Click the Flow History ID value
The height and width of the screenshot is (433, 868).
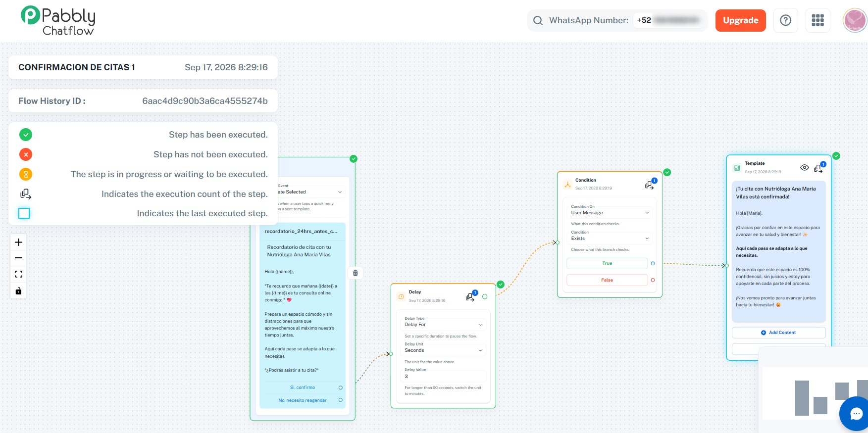(x=205, y=101)
